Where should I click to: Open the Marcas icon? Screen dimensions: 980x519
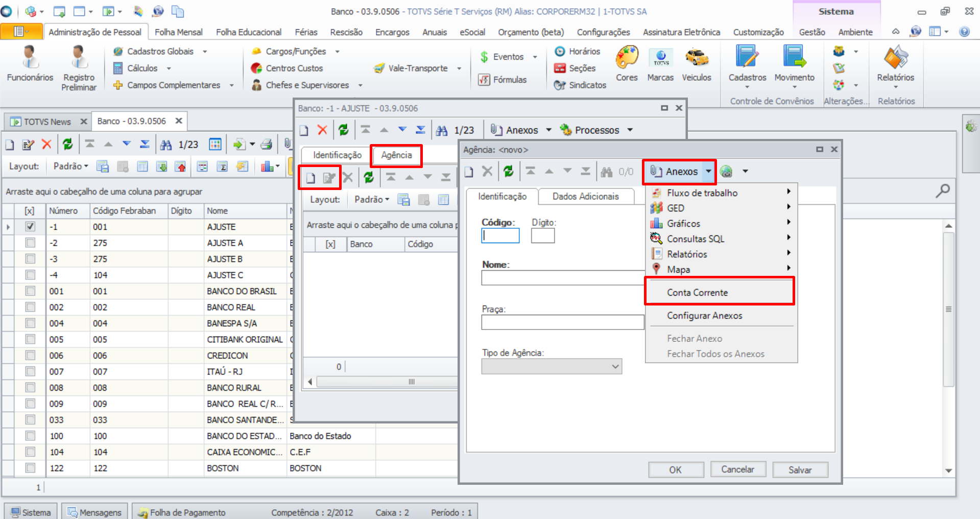660,63
